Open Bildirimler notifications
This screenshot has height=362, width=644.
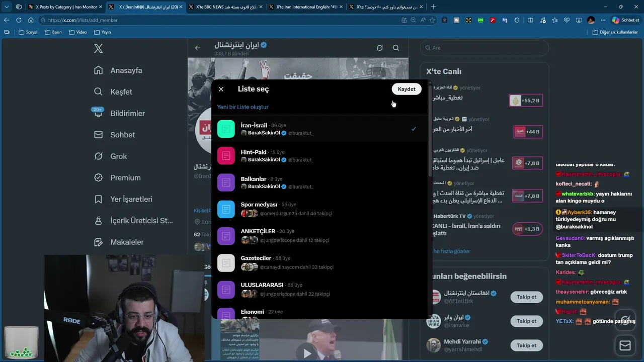[119, 113]
